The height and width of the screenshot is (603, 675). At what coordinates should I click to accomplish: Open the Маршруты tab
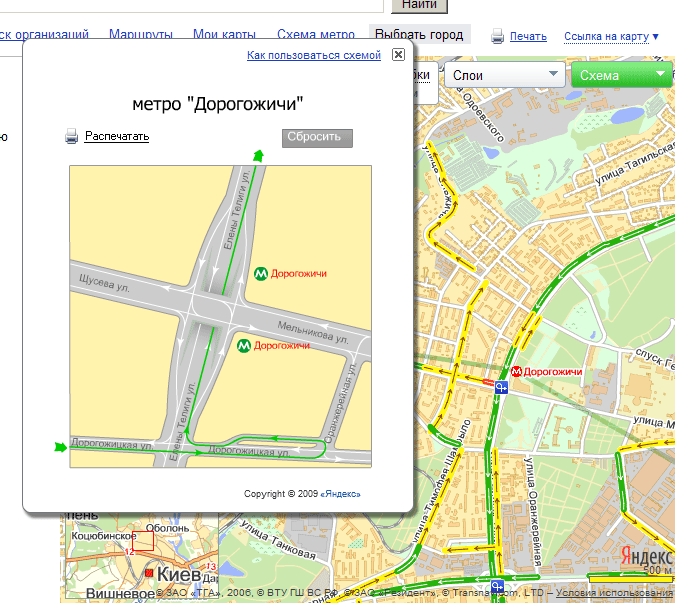[140, 35]
